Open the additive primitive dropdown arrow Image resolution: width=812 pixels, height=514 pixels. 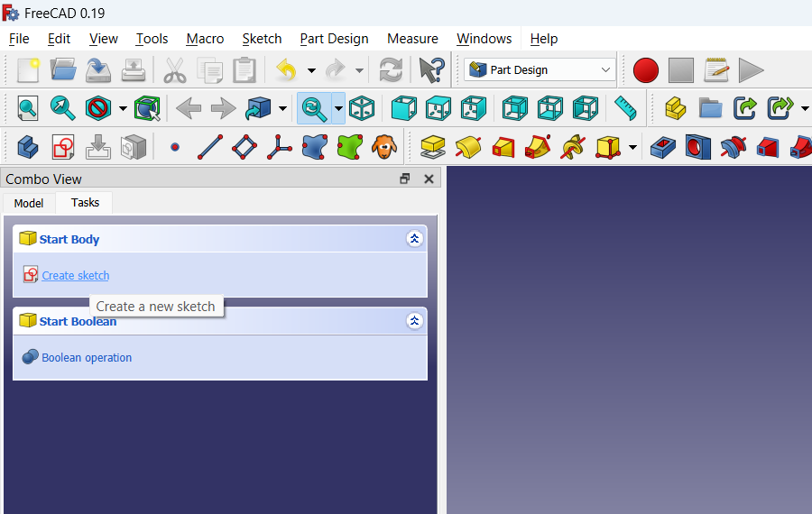tap(632, 148)
